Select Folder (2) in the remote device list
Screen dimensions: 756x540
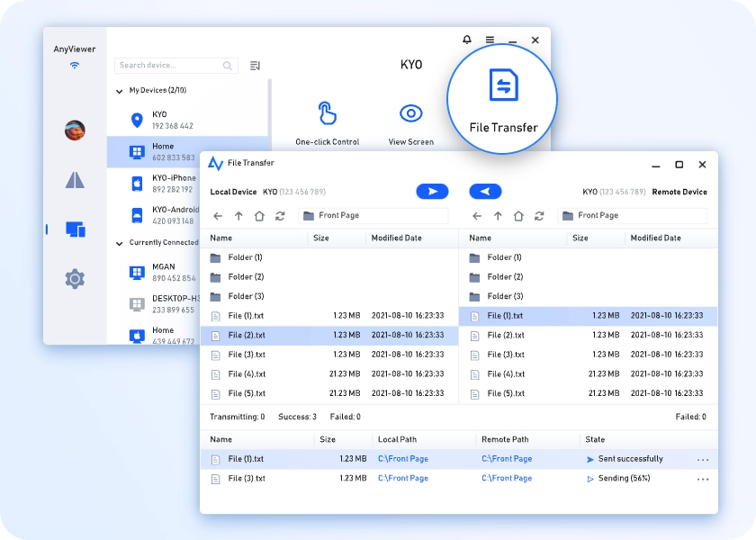[x=504, y=277]
